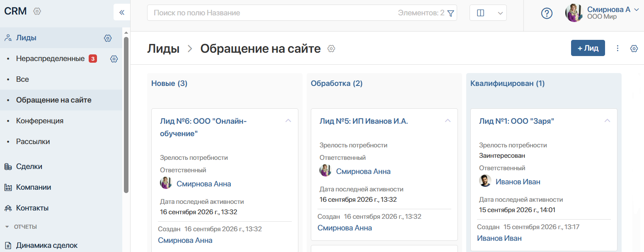This screenshot has width=644, height=252.
Task: Open Рассылки in the sidebar
Action: 61,142
